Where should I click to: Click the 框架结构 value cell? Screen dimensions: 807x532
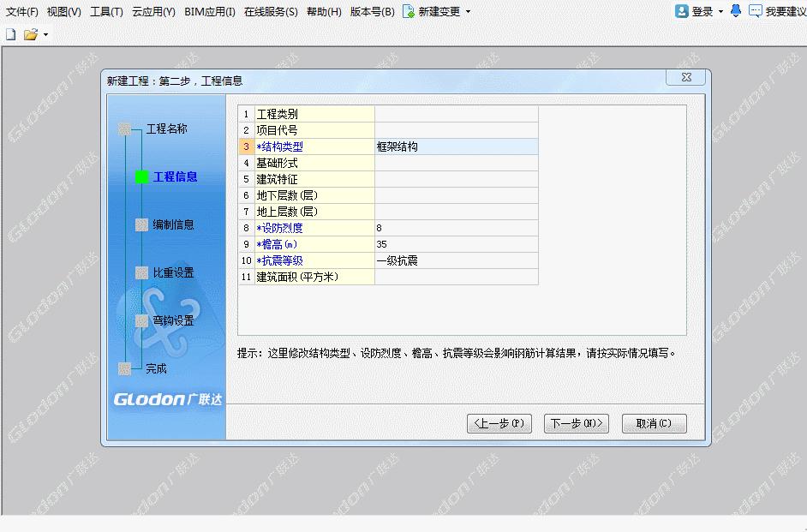pyautogui.click(x=457, y=146)
